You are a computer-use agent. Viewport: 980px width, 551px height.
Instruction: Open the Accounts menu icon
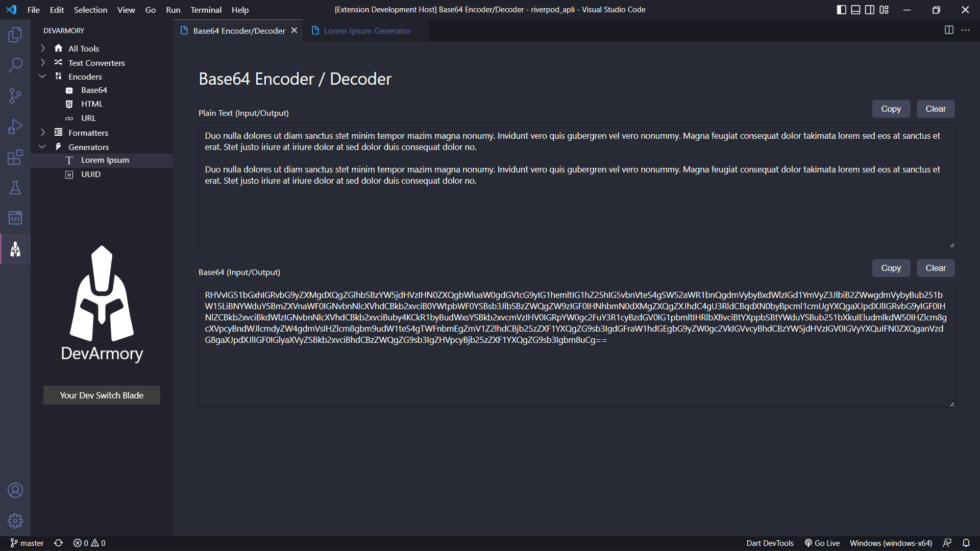[x=15, y=490]
